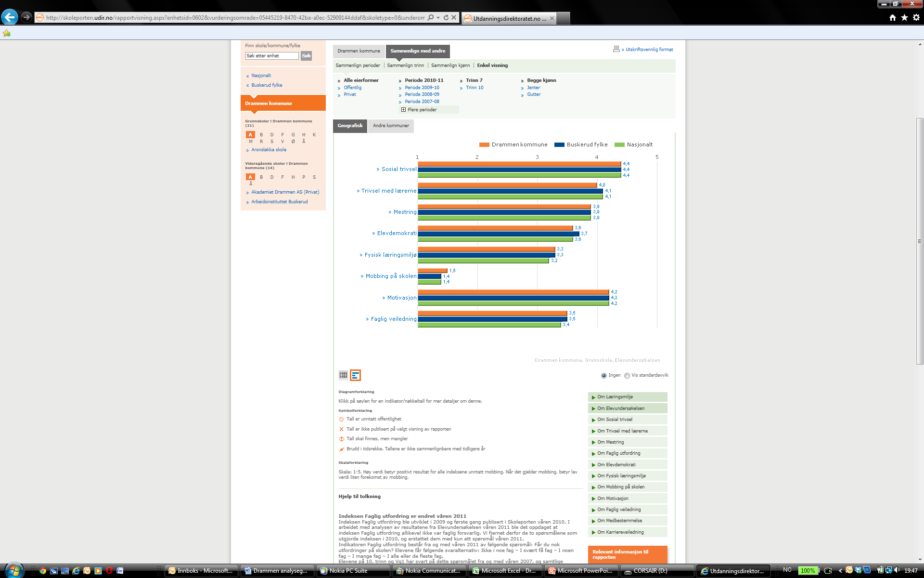Click the browser forward arrow
924x578 pixels.
tap(26, 17)
